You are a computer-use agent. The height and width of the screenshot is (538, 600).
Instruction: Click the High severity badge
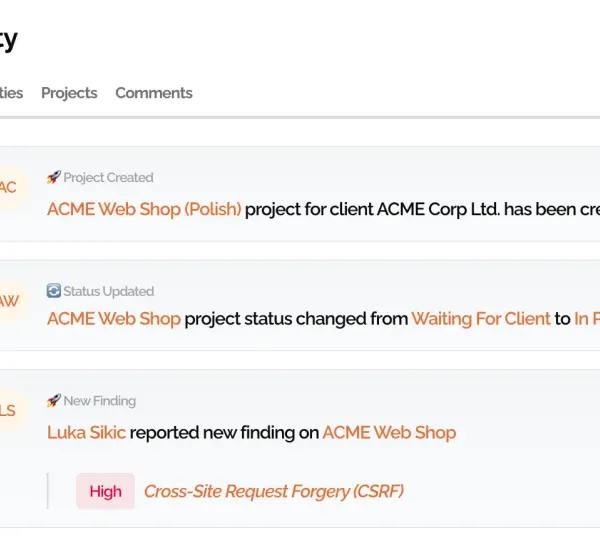click(105, 491)
